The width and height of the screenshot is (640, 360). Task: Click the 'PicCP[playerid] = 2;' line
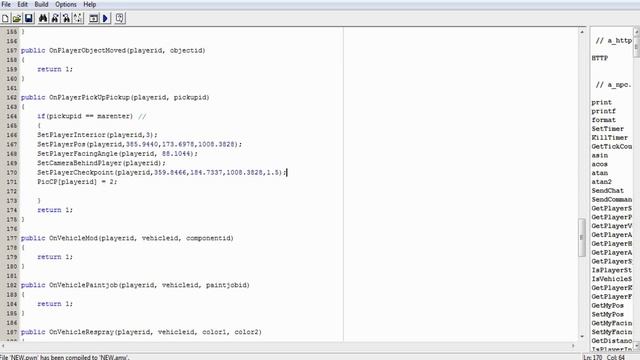[x=77, y=182]
